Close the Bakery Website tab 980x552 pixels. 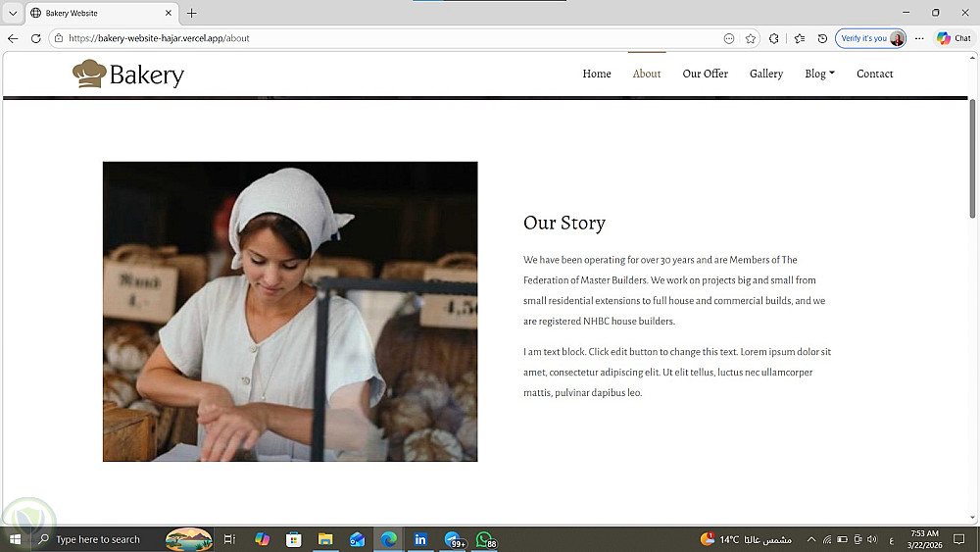coord(169,13)
